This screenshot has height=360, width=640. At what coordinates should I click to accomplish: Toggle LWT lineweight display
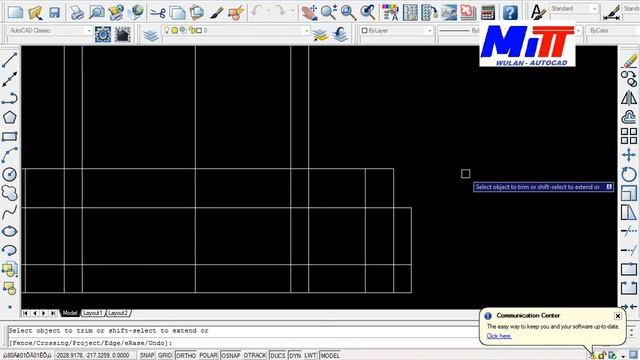pyautogui.click(x=310, y=356)
